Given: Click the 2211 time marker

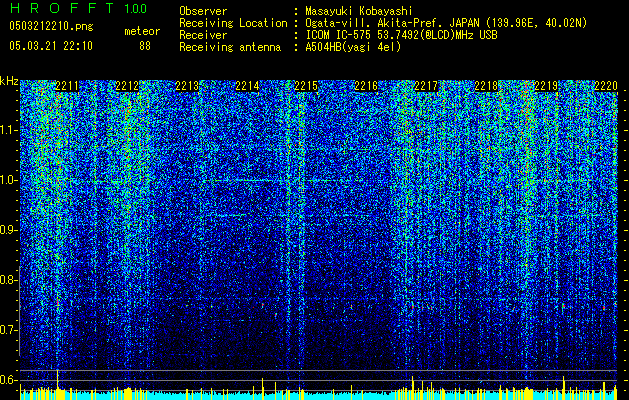Looking at the screenshot, I should tap(67, 86).
